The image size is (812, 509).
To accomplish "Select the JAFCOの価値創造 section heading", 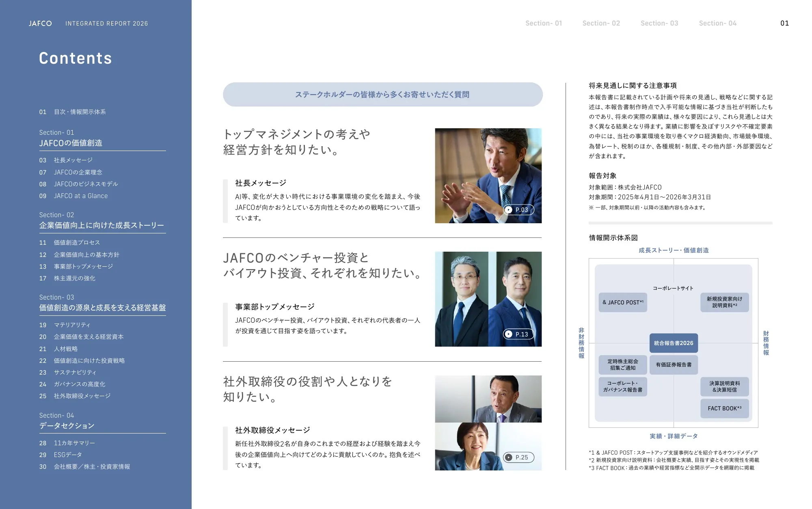I will point(71,143).
